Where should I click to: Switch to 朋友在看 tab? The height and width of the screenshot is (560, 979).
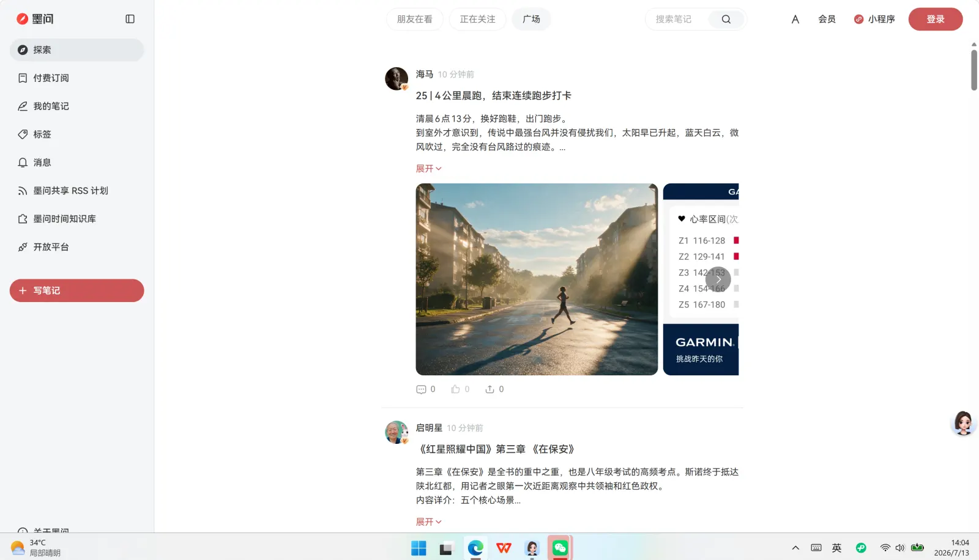pos(415,19)
